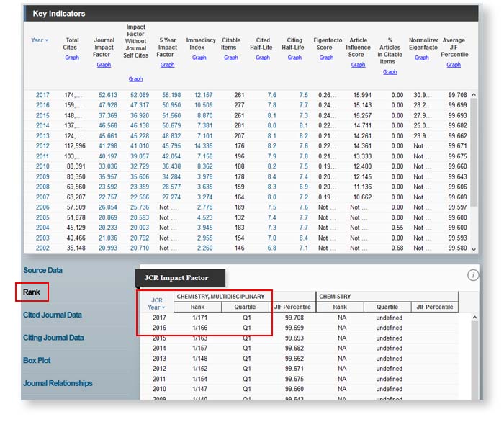Open the Cited Journal Data tab
504x422 pixels.
point(53,315)
